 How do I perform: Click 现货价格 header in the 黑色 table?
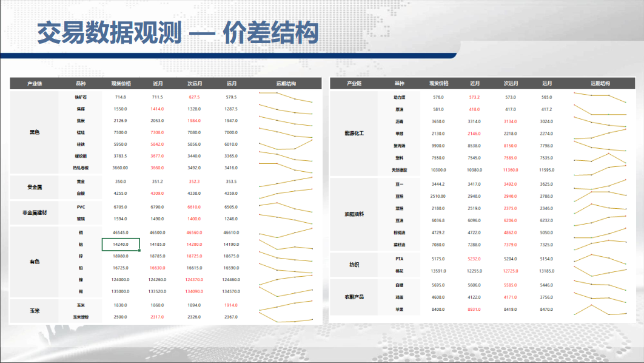pos(121,83)
